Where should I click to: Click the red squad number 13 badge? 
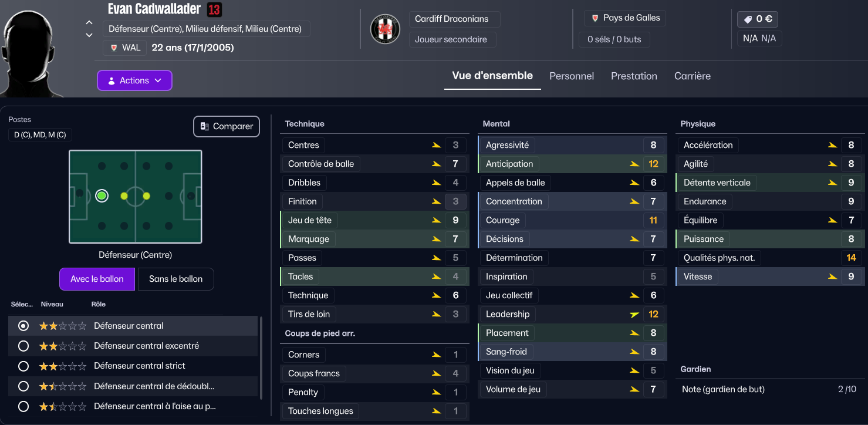[214, 9]
